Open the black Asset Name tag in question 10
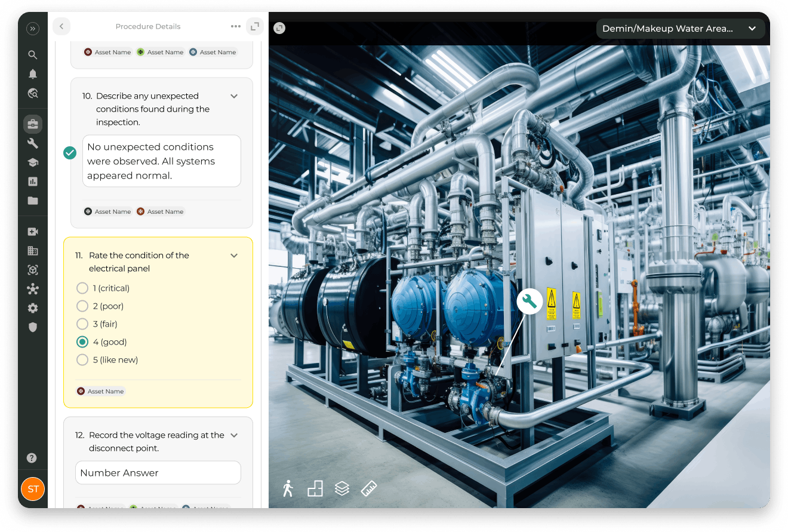The height and width of the screenshot is (532, 788). pyautogui.click(x=107, y=212)
